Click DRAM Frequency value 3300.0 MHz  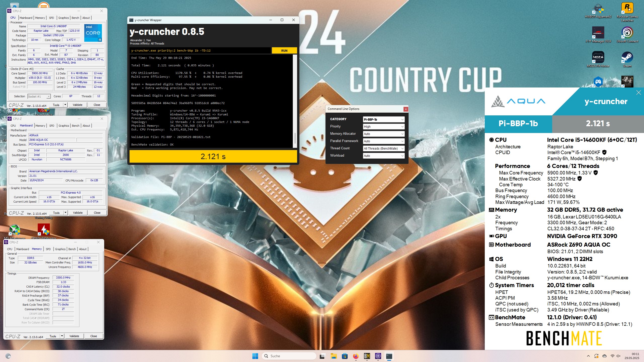63,278
